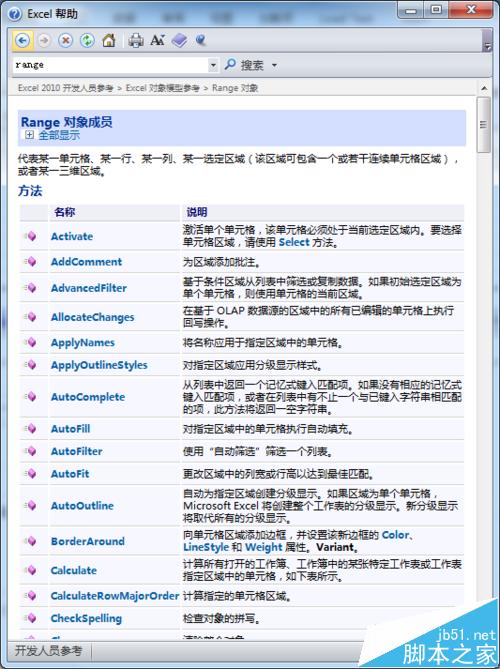The height and width of the screenshot is (669, 500).
Task: Click the method icon beside CalculateRowMajorOrder
Action: [31, 596]
